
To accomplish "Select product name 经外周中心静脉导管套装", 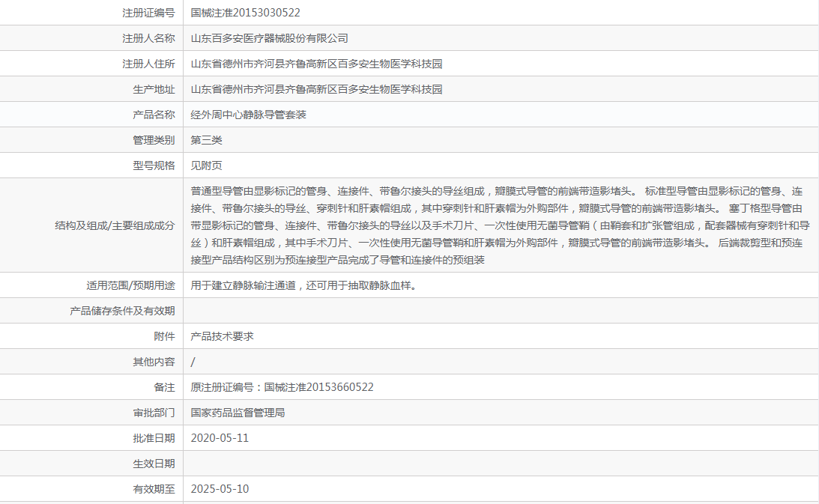I will pyautogui.click(x=249, y=115).
